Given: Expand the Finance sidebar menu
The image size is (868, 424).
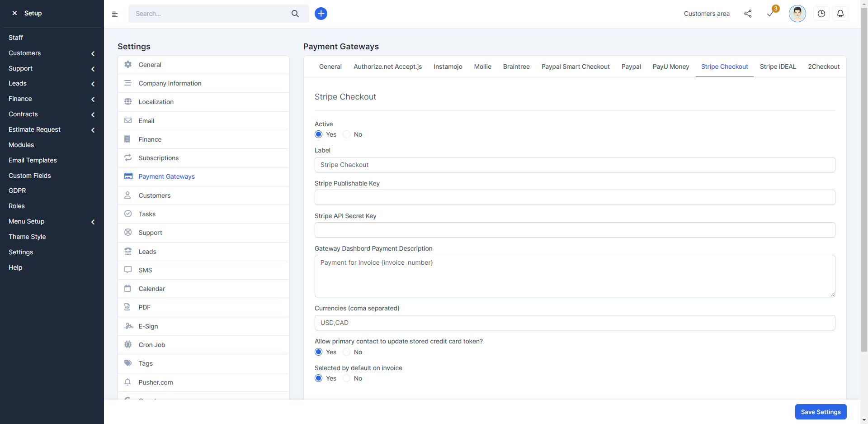Looking at the screenshot, I should click(52, 99).
